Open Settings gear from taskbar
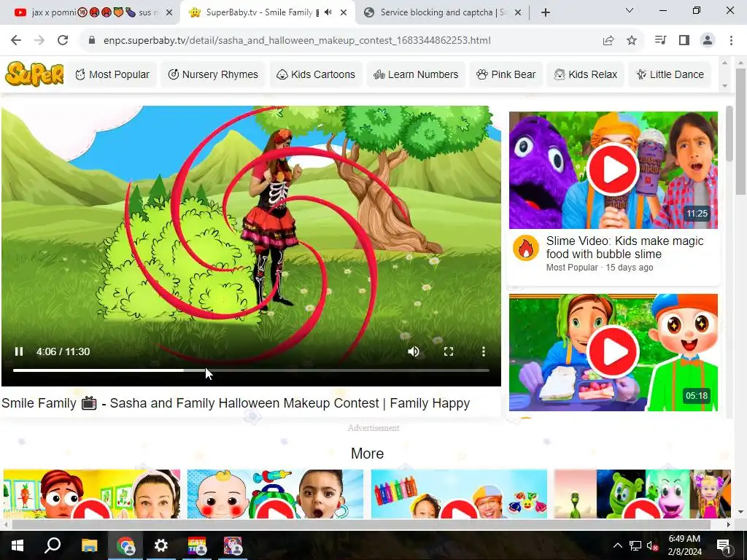 coord(161,545)
